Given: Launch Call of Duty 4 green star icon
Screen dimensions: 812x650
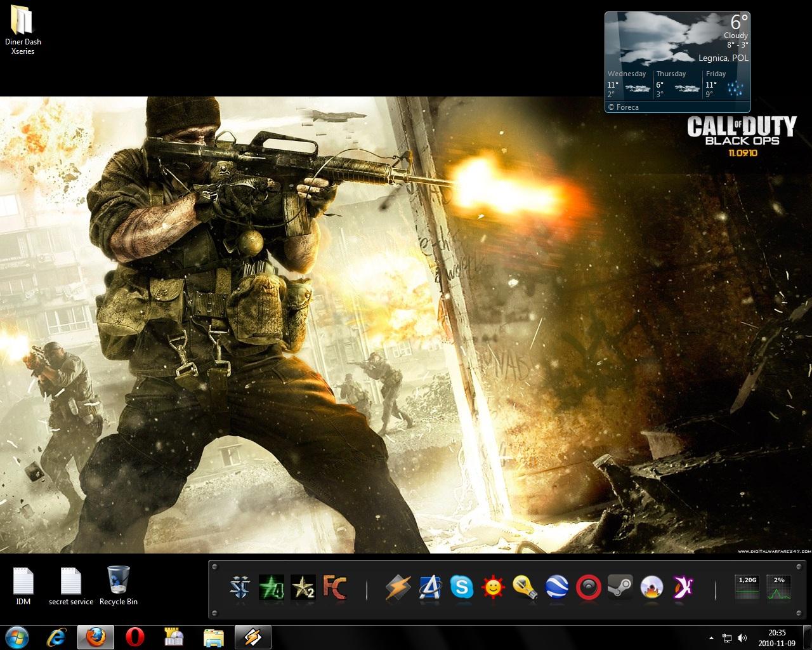Looking at the screenshot, I should 272,588.
